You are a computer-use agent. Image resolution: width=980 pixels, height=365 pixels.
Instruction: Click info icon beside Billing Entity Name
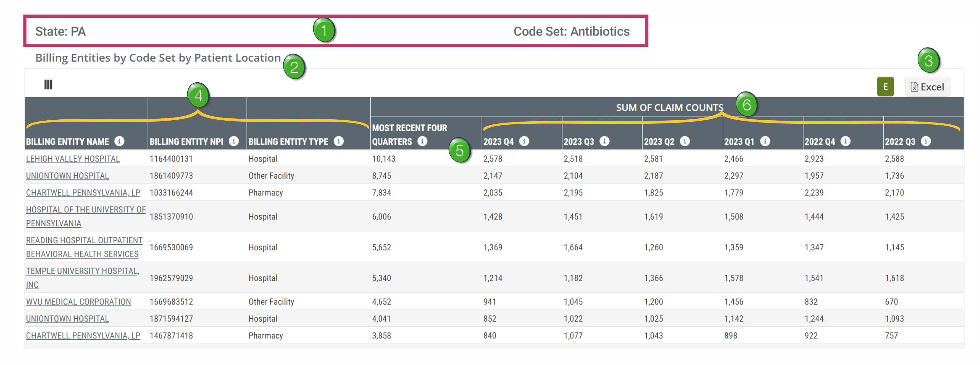tap(119, 141)
